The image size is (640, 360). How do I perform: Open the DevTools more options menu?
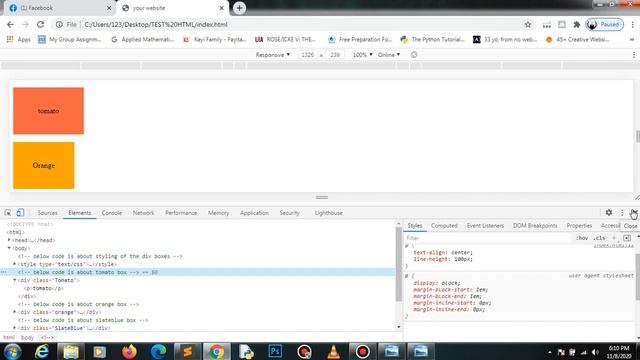coord(622,213)
